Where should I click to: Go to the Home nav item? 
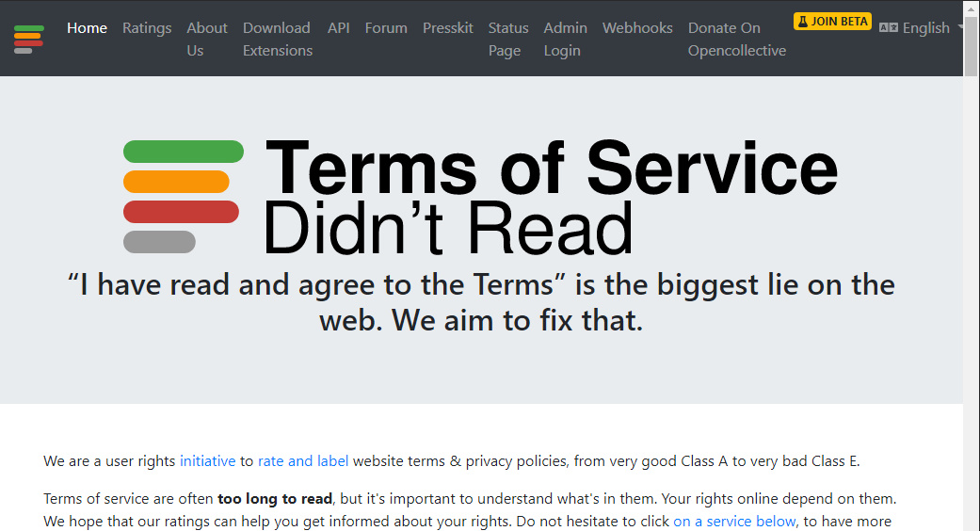(87, 28)
